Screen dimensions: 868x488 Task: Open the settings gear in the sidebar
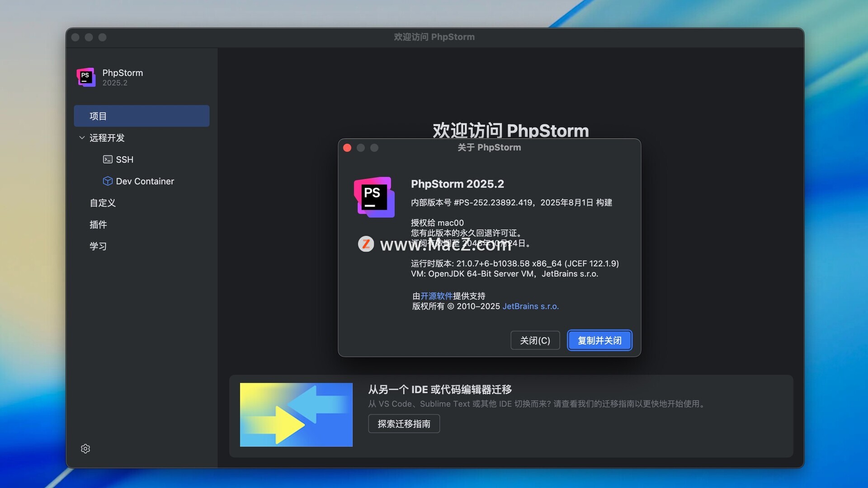85,449
